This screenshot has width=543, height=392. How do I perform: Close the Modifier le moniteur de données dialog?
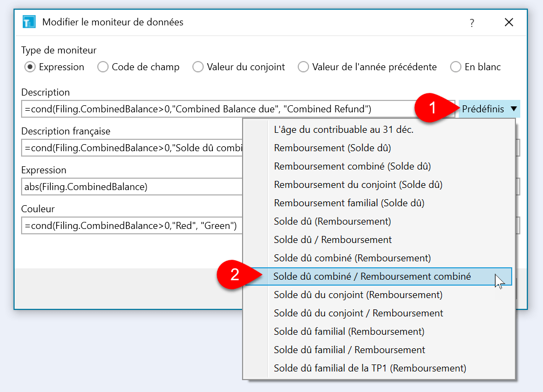click(509, 23)
